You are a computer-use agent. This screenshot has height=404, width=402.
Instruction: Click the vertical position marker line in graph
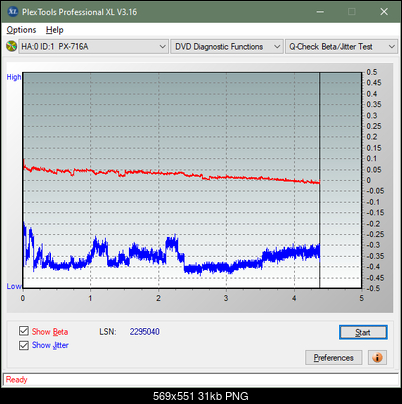[x=320, y=180]
